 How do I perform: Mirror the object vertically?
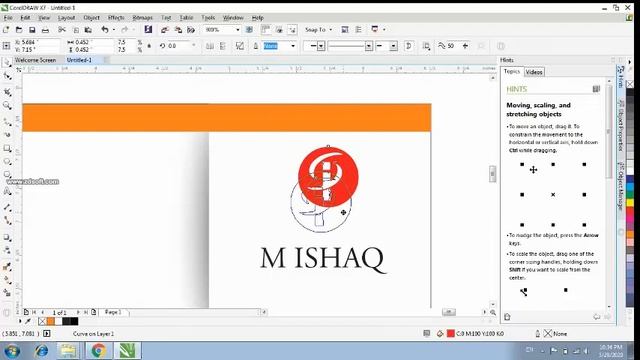coord(223,46)
